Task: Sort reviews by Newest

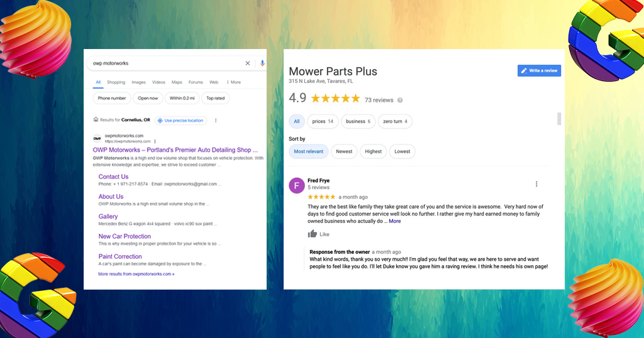Action: (x=344, y=151)
